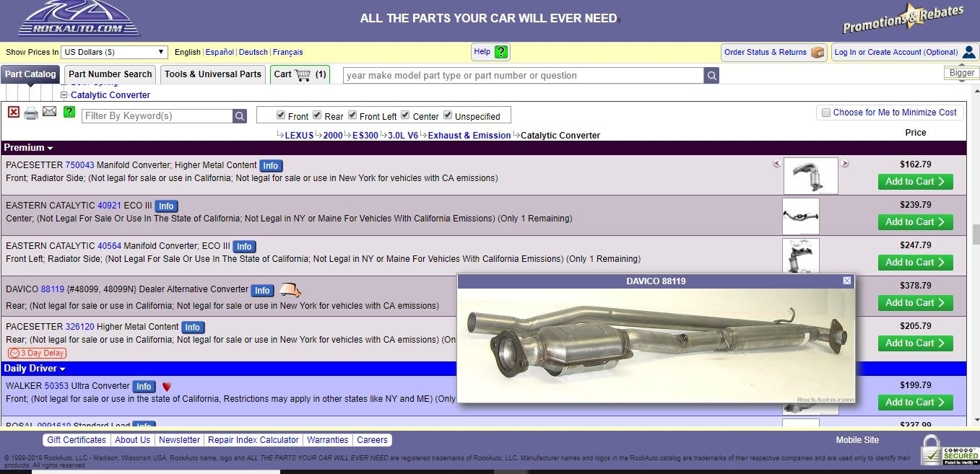This screenshot has height=474, width=980.
Task: Open Tools & Universal Parts tab
Action: point(213,74)
